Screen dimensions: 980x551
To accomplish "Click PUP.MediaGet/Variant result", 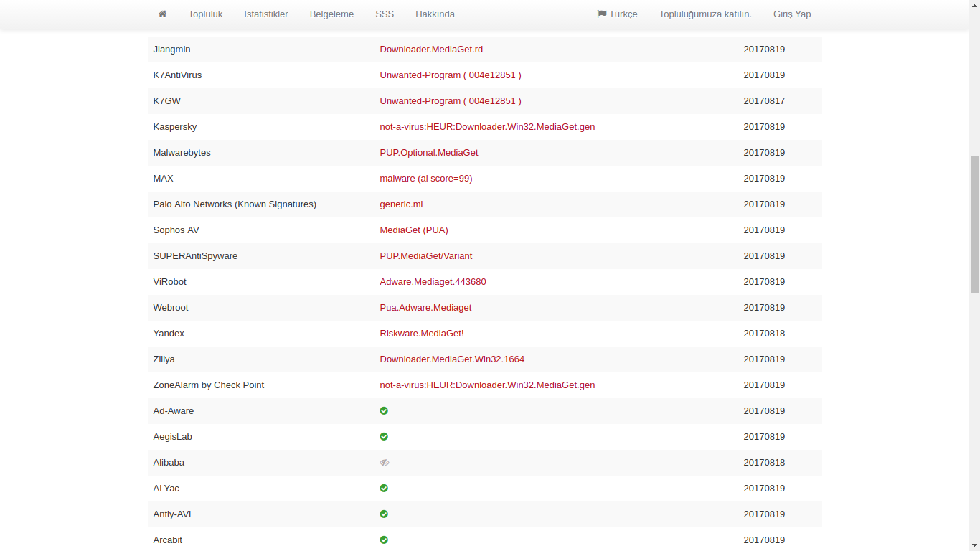I will pyautogui.click(x=426, y=256).
